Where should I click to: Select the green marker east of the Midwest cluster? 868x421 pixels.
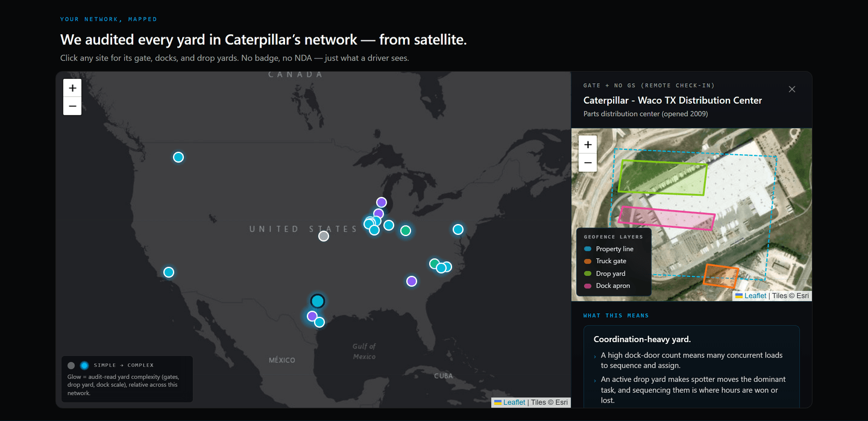pos(406,231)
